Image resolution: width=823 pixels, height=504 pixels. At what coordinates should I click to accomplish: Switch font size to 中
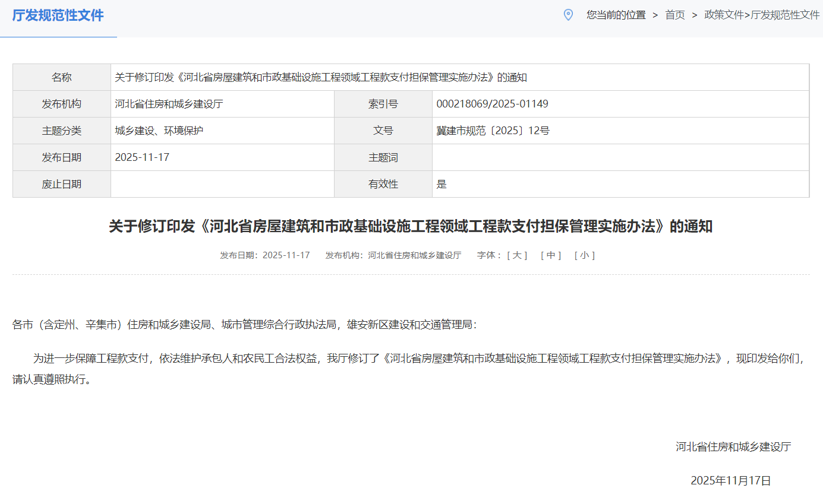551,255
